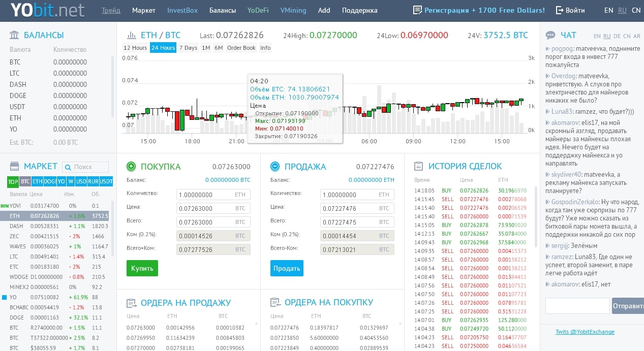Click the market stall icon beside МАРКЕТ

(x=14, y=166)
